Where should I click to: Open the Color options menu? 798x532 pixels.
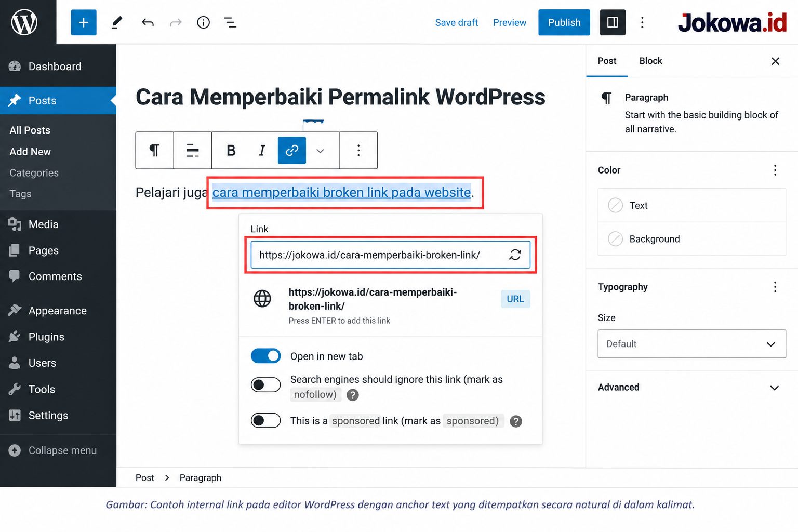pos(775,170)
